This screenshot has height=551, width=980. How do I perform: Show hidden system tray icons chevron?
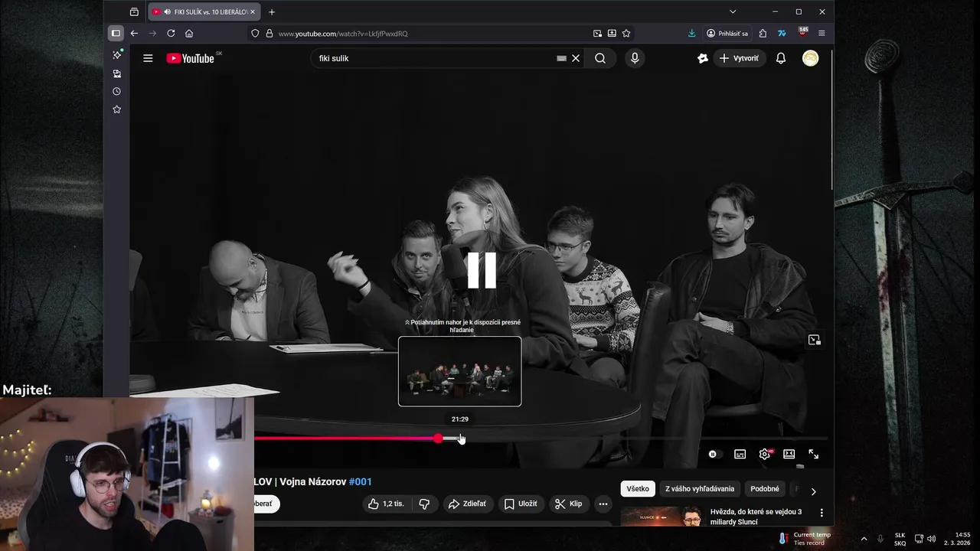pyautogui.click(x=864, y=539)
